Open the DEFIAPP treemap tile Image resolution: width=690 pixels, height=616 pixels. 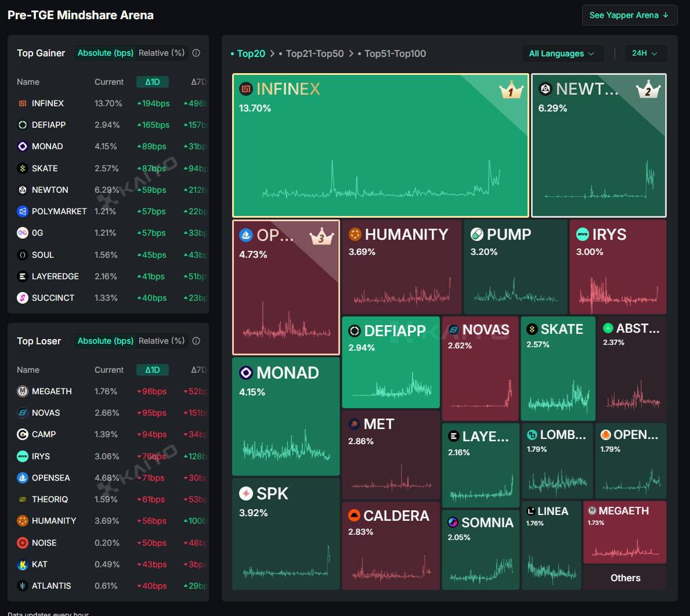(391, 362)
